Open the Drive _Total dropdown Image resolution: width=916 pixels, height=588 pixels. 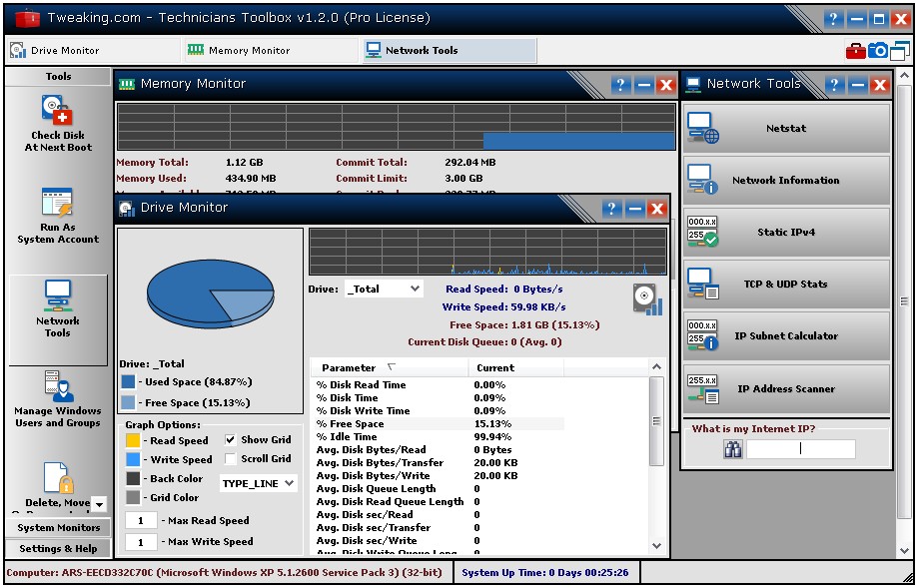point(384,290)
